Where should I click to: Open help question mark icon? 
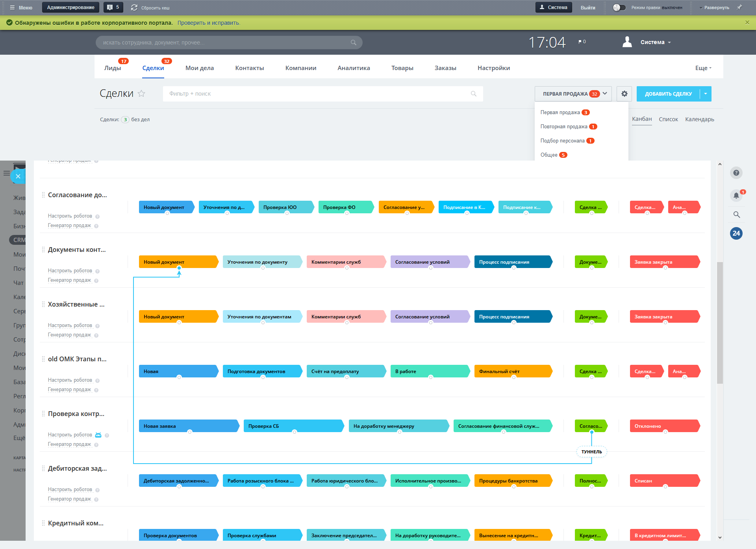click(x=736, y=173)
